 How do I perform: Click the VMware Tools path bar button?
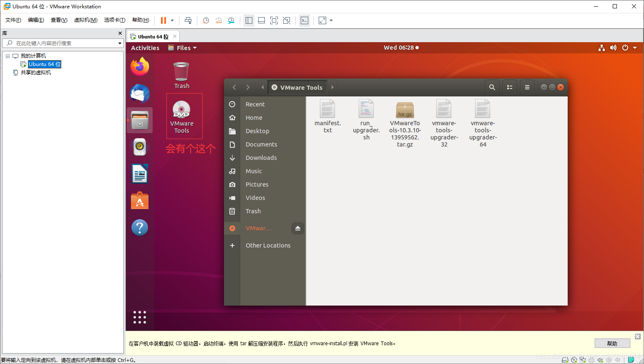click(297, 87)
